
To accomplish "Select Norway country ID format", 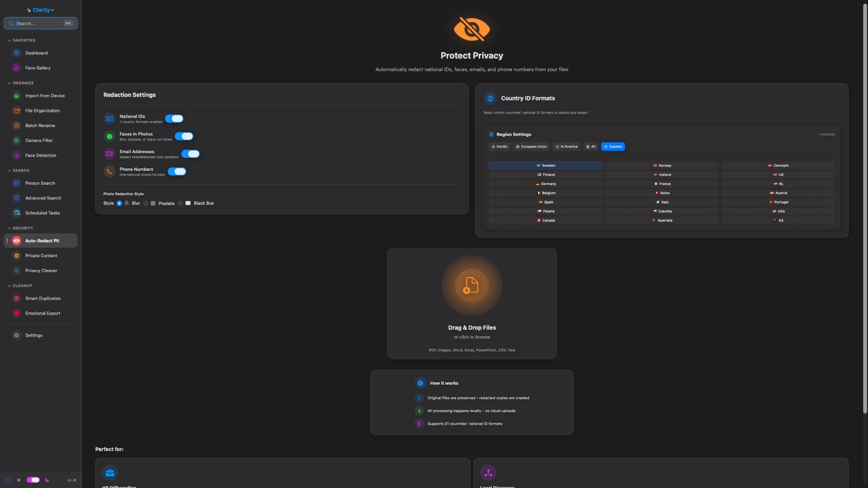I will pyautogui.click(x=662, y=166).
